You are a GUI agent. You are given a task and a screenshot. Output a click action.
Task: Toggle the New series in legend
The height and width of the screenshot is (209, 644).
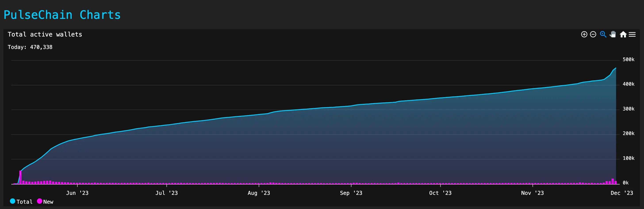45,201
